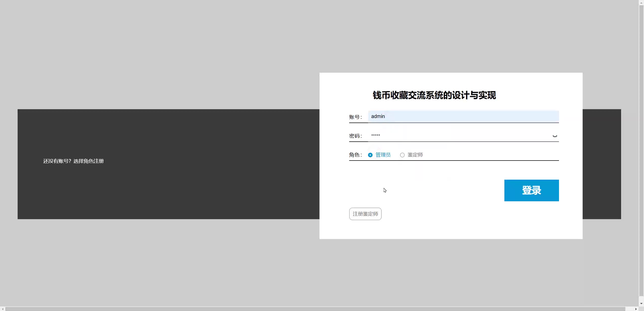
Task: Select the 管理员 radio button
Action: click(370, 155)
